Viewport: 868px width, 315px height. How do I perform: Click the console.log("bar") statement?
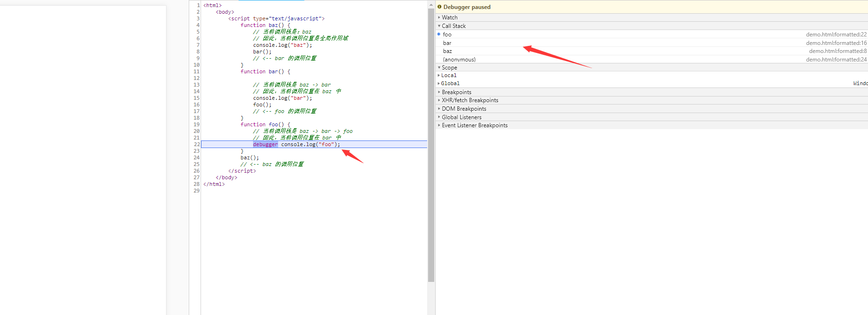point(282,98)
